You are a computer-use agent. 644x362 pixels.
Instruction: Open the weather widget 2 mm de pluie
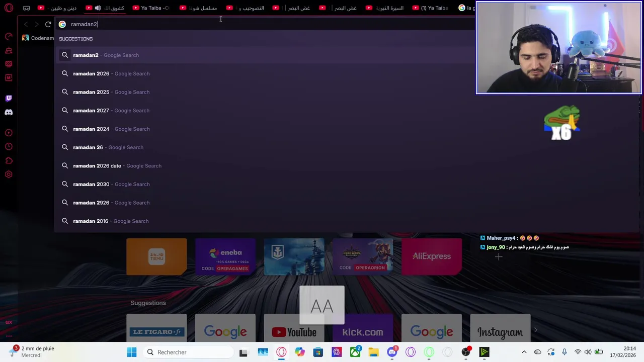[32, 352]
